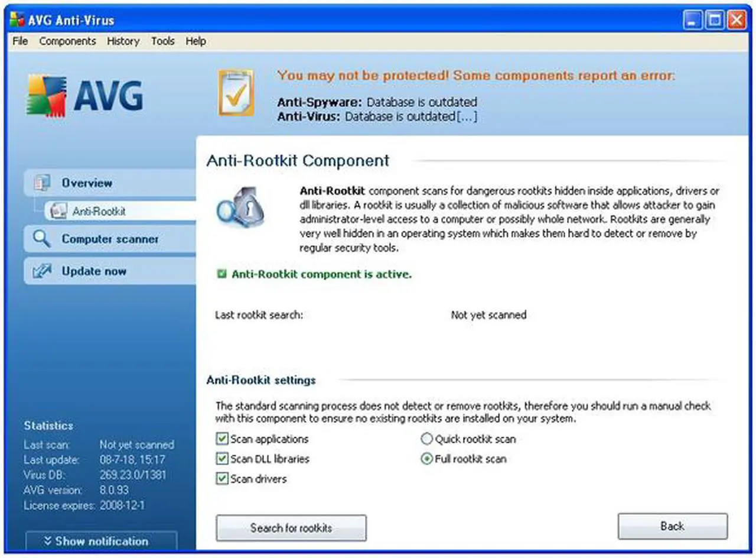Maximize the AVG Anti-Virus window

tap(715, 20)
